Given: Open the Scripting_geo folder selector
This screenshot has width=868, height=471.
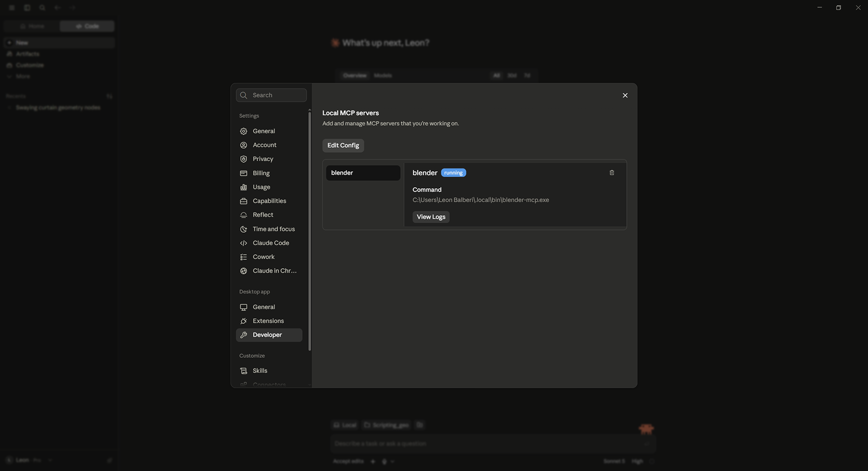Looking at the screenshot, I should click(387, 425).
